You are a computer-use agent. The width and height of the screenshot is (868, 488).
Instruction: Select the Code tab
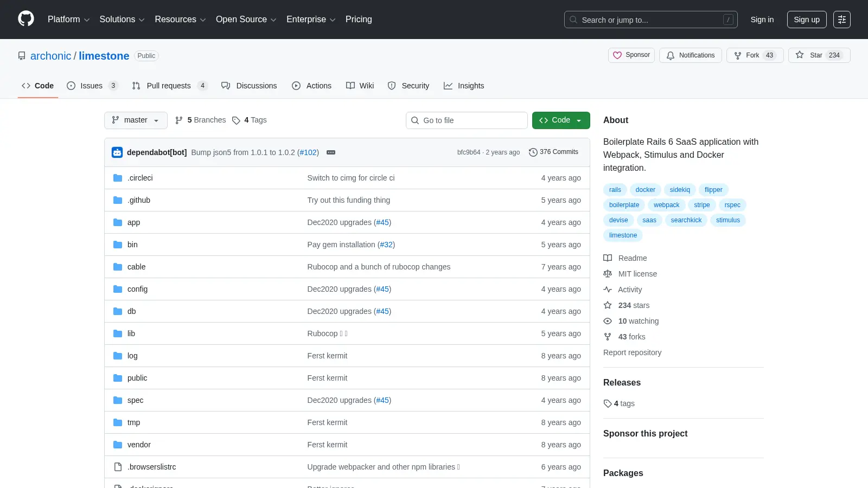38,86
